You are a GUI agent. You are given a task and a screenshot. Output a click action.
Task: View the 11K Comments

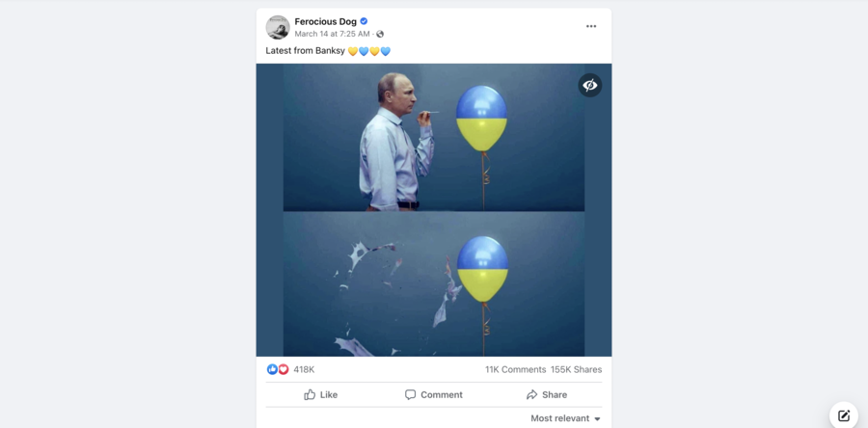click(x=515, y=369)
